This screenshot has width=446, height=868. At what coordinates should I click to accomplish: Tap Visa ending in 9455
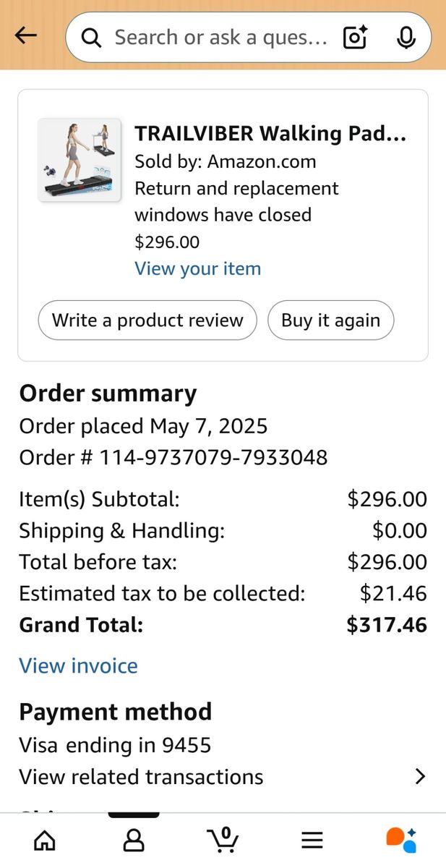click(115, 745)
